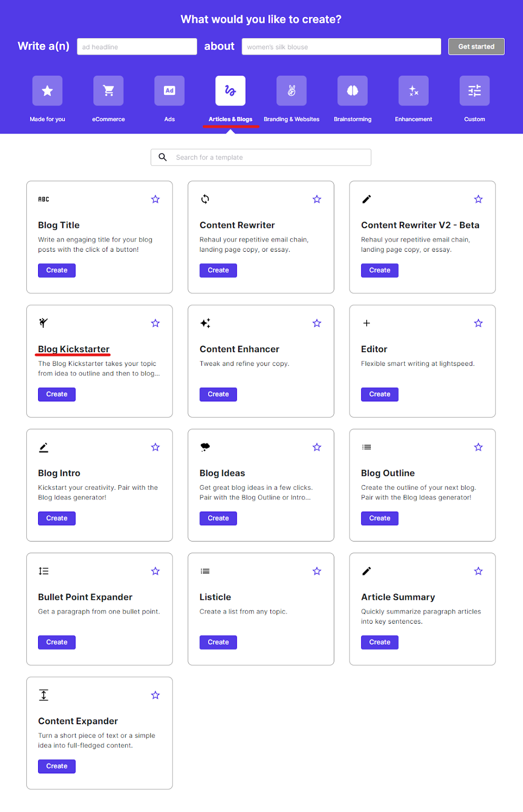Image resolution: width=523 pixels, height=812 pixels.
Task: Toggle favorite star on Article Summary
Action: click(x=478, y=571)
